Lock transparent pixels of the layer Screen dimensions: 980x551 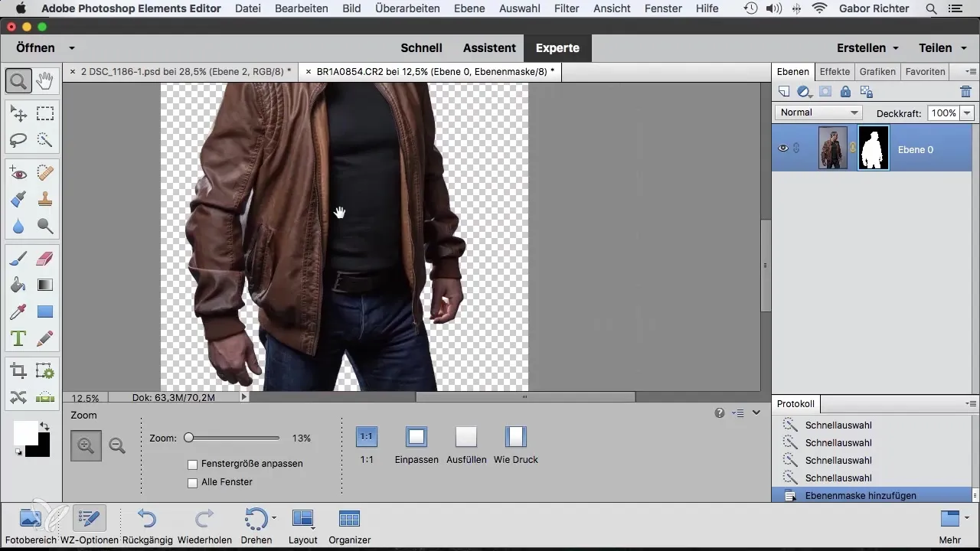click(x=866, y=92)
